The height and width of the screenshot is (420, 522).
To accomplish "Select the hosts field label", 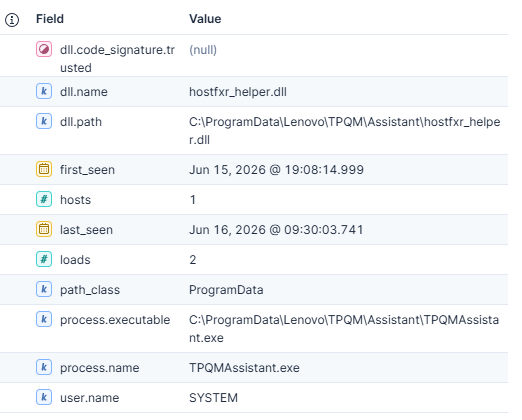I will tap(75, 200).
